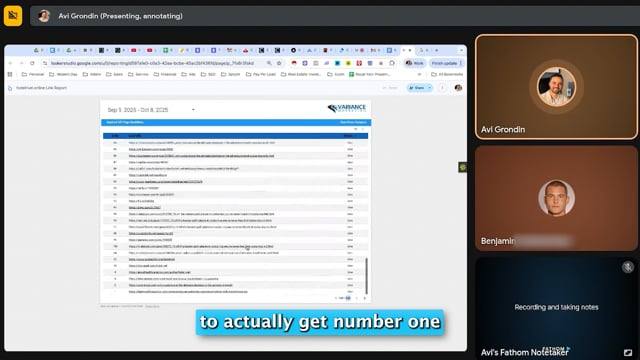Open the Pay Per Lead bookmarks folder
640x360 pixels.
pyautogui.click(x=261, y=74)
